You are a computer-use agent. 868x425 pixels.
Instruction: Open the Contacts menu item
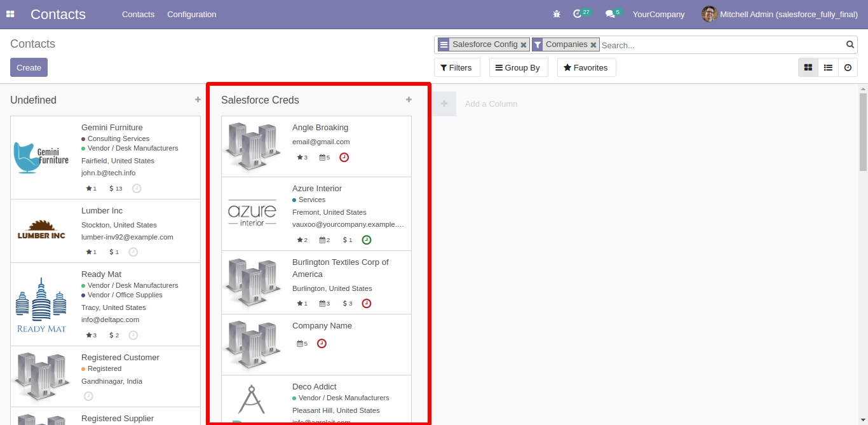pos(139,14)
